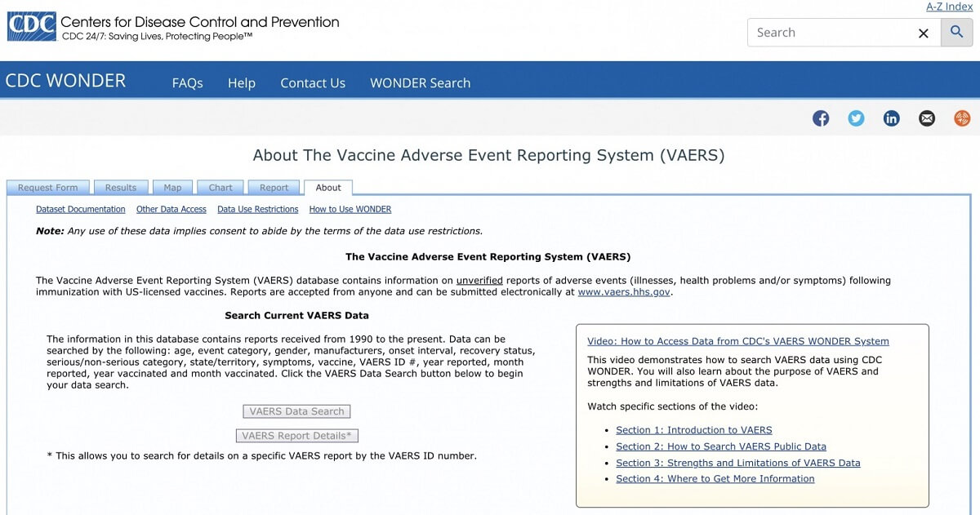980x515 pixels.
Task: Select the About tab
Action: point(328,188)
